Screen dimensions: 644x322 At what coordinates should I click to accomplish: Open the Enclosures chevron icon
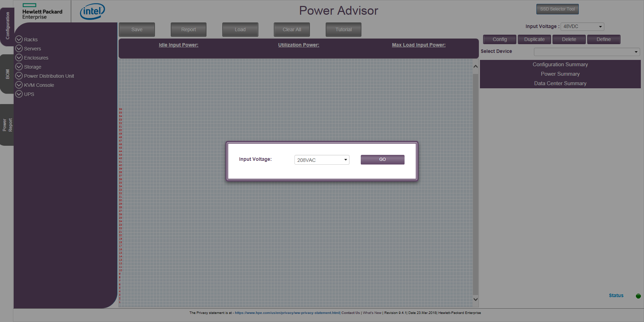pos(19,57)
